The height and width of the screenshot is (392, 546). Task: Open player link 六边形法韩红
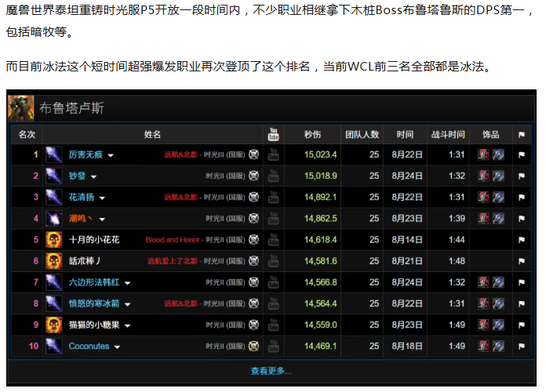[x=94, y=282]
